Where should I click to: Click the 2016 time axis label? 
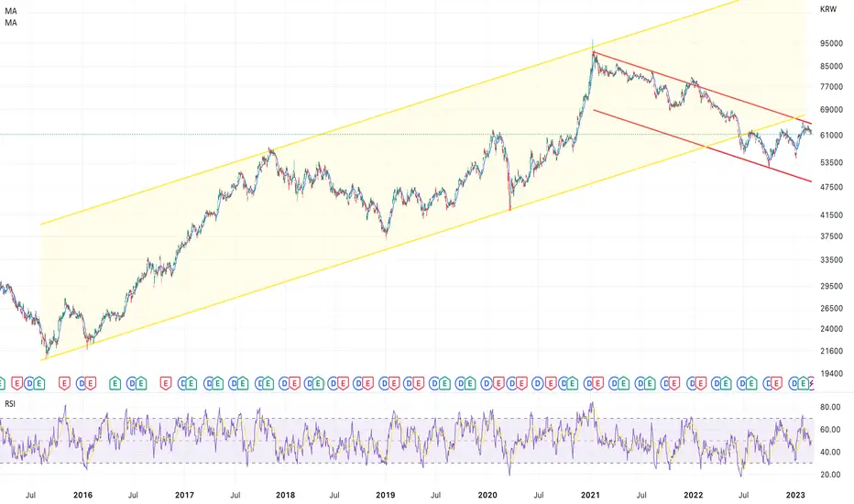[82, 495]
